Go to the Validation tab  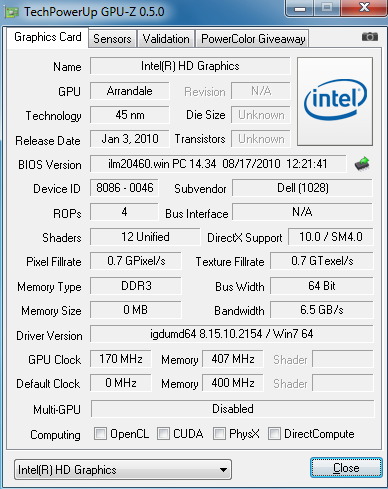pos(166,39)
